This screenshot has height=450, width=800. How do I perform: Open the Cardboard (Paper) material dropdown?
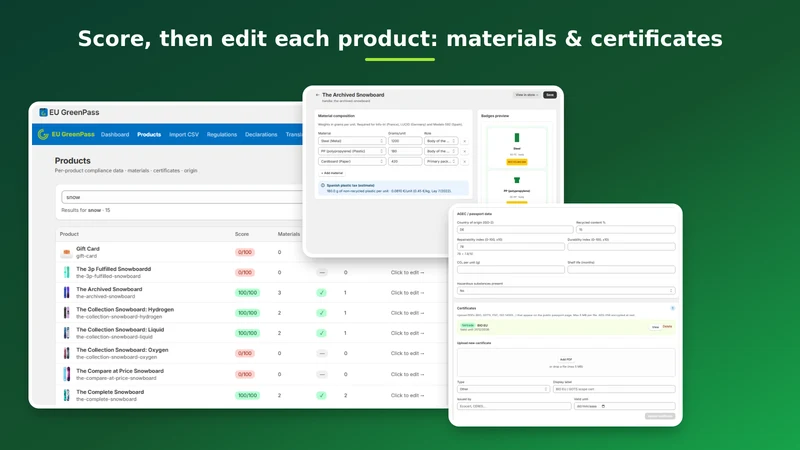(352, 161)
